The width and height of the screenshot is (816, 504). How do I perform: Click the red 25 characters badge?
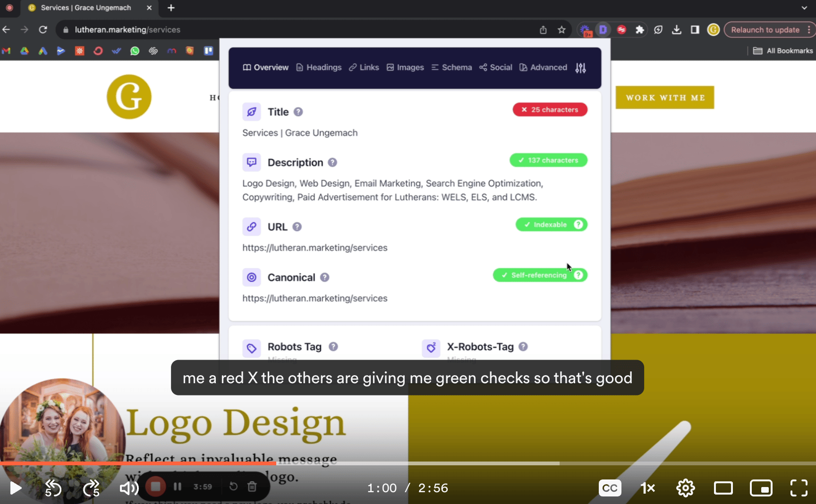[550, 109]
